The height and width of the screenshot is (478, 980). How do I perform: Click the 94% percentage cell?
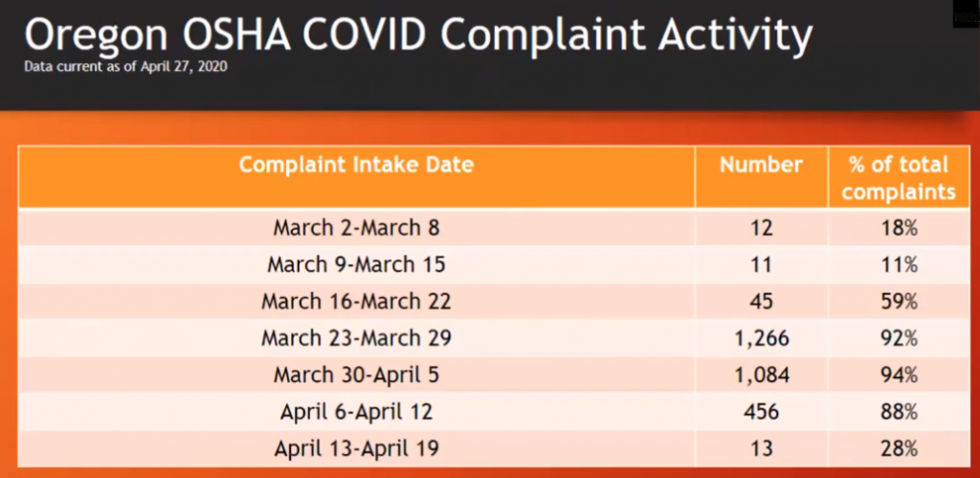coord(899,376)
